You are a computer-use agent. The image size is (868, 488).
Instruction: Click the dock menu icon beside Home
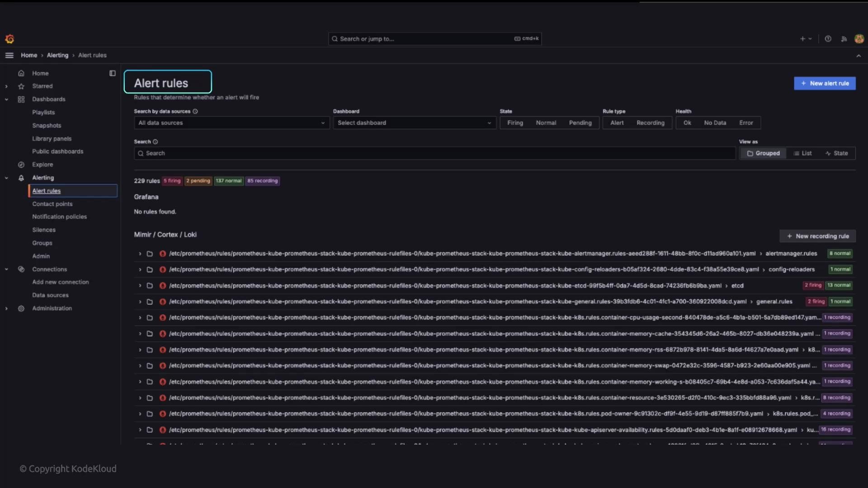pyautogui.click(x=113, y=73)
